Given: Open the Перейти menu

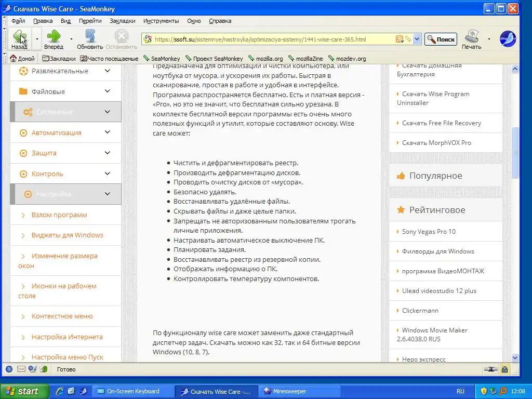Looking at the screenshot, I should 90,21.
